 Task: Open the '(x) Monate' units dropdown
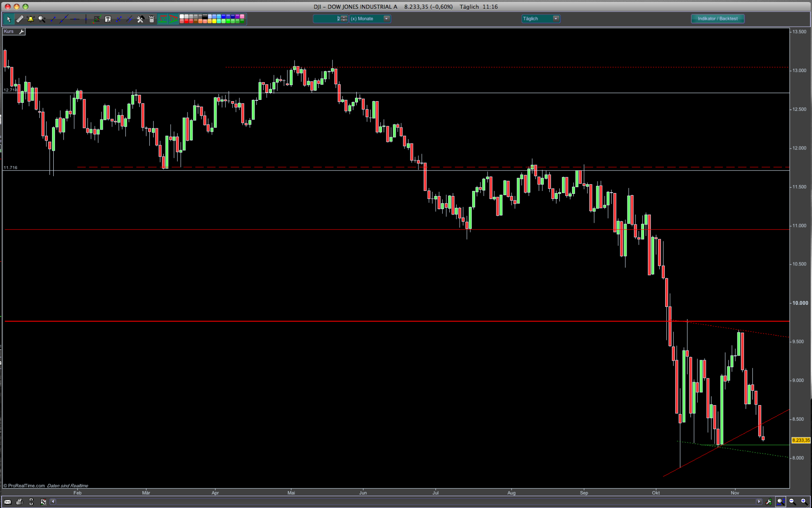(370, 19)
